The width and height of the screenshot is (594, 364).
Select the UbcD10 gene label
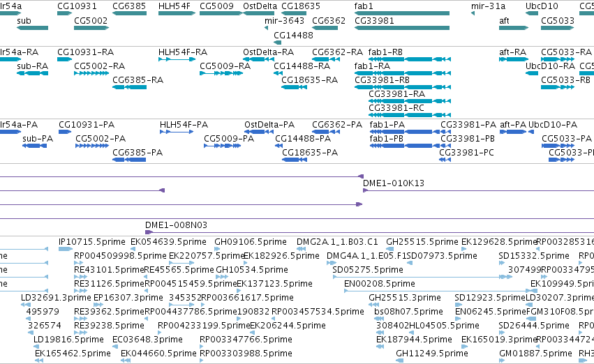[x=542, y=6]
